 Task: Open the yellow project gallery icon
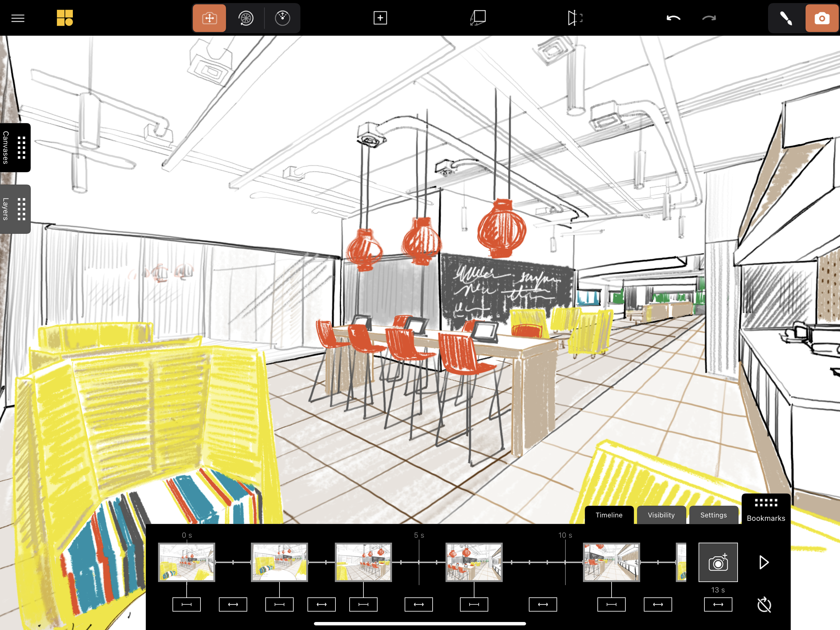pyautogui.click(x=65, y=18)
